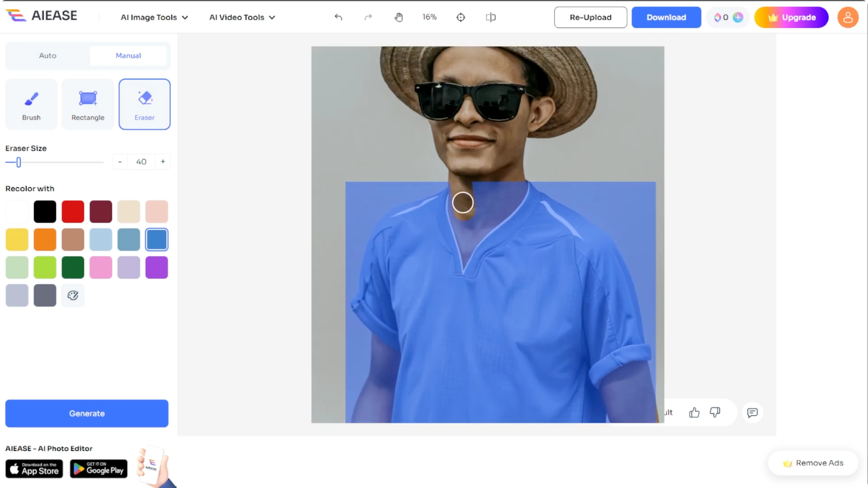Switch to the Auto tab

(47, 56)
